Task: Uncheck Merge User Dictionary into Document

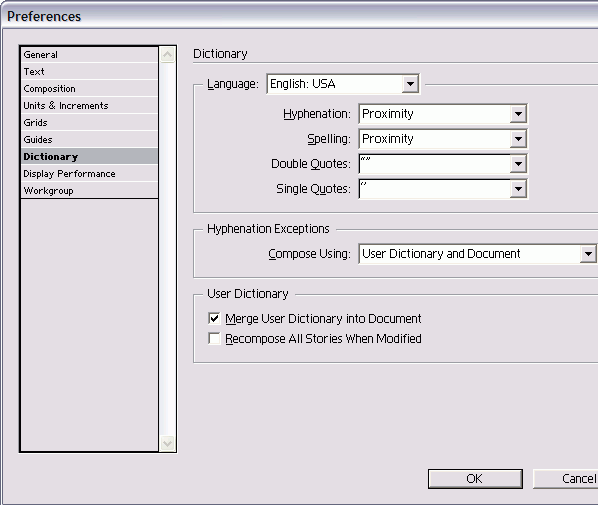Action: tap(214, 318)
